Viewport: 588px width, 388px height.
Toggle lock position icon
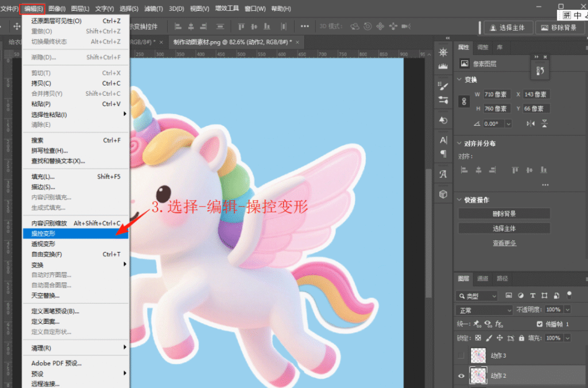[x=500, y=337]
